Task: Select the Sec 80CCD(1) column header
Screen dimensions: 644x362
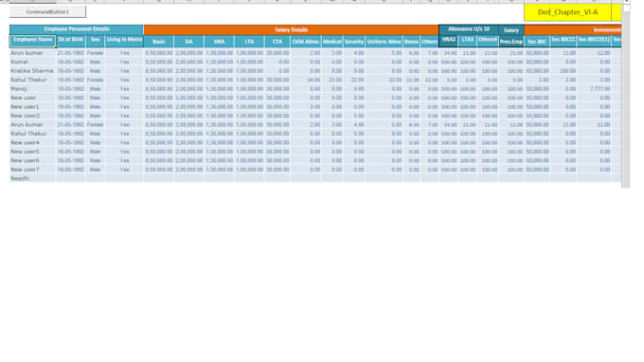Action: tap(594, 41)
